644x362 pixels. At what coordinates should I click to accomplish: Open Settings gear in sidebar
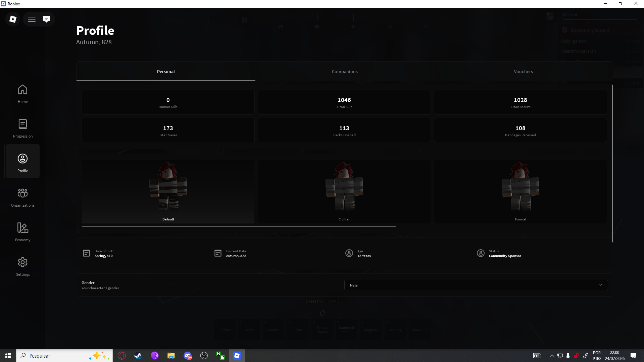[x=23, y=266]
